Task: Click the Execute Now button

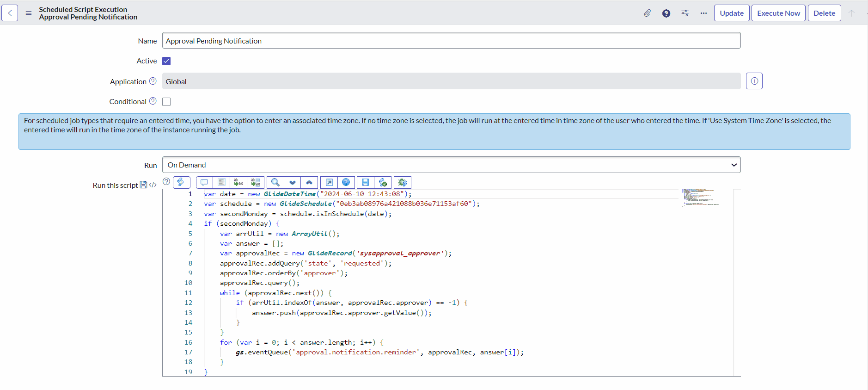Action: (778, 13)
